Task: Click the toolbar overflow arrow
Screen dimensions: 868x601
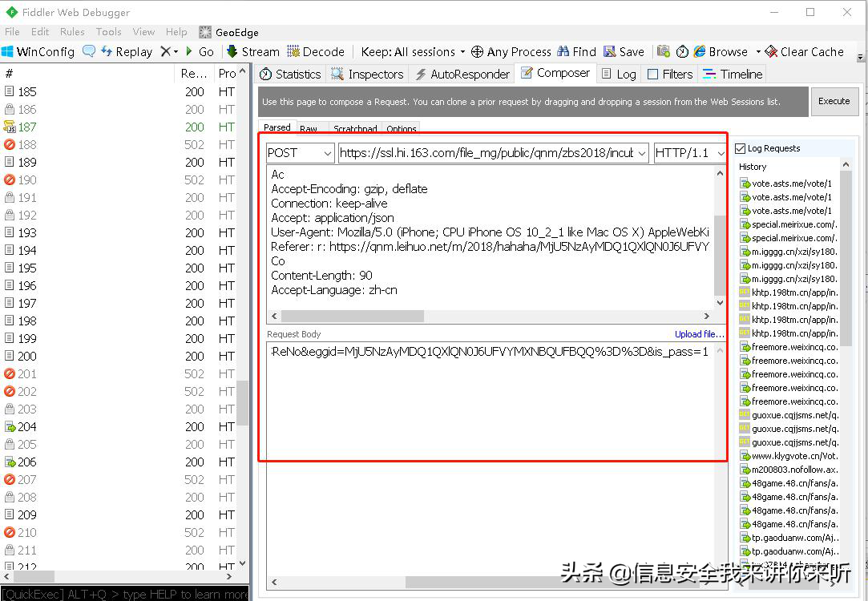Action: tap(861, 56)
